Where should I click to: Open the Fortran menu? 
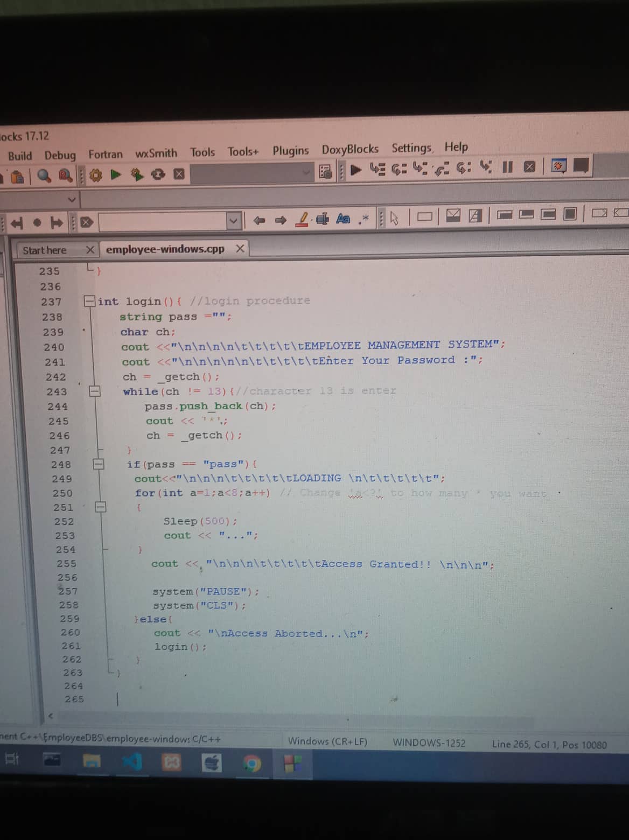coord(106,154)
